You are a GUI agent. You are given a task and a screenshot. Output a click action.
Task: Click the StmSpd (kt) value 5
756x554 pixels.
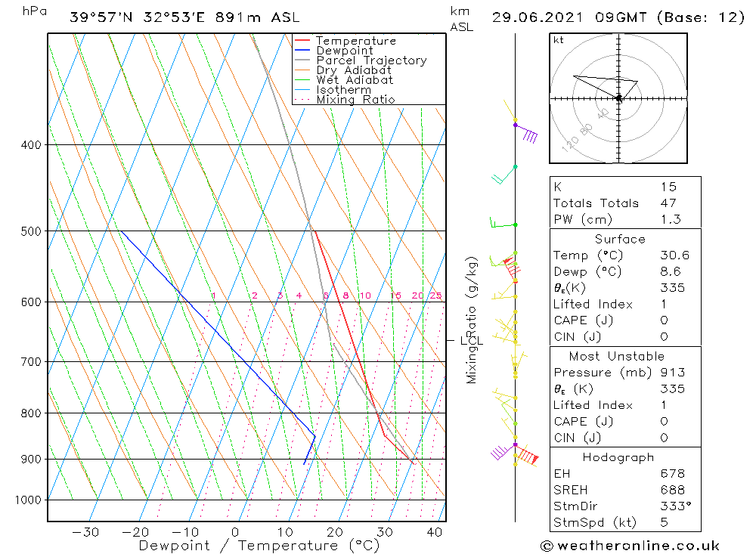(x=665, y=523)
